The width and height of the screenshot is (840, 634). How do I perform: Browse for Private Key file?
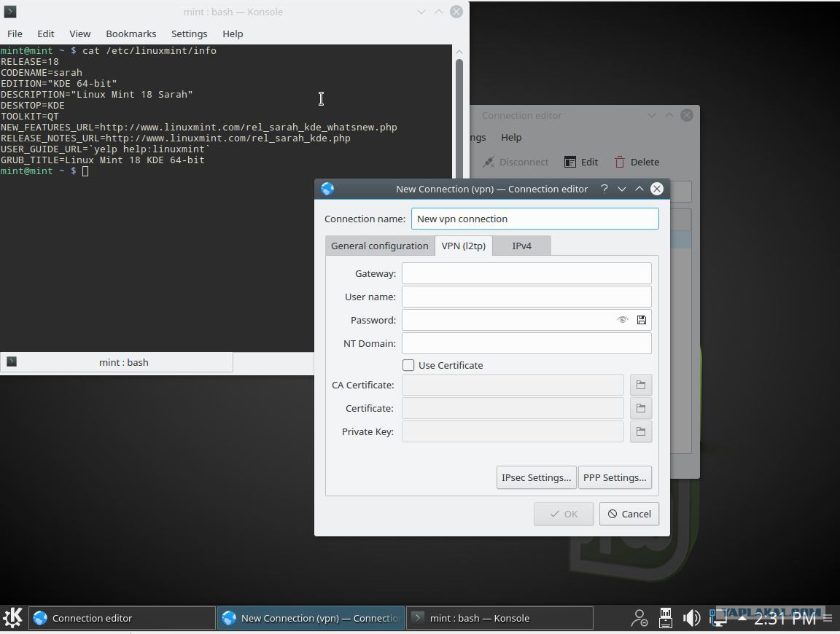(641, 431)
